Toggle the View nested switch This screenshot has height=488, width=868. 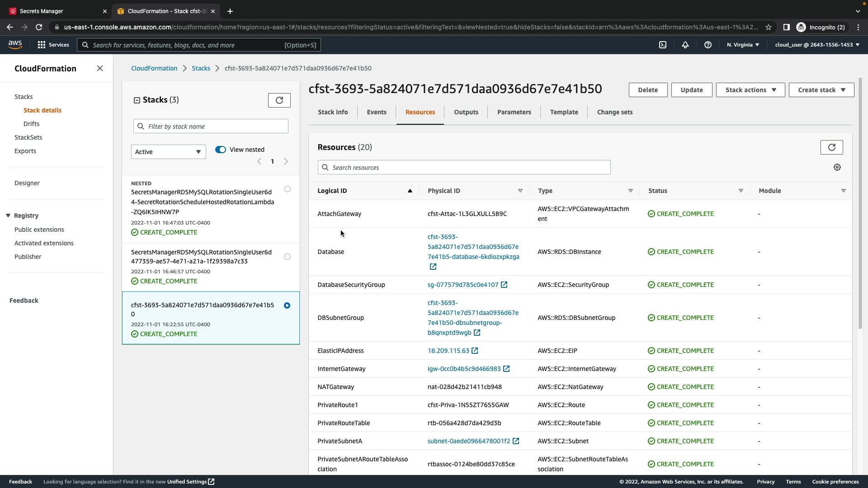[221, 150]
